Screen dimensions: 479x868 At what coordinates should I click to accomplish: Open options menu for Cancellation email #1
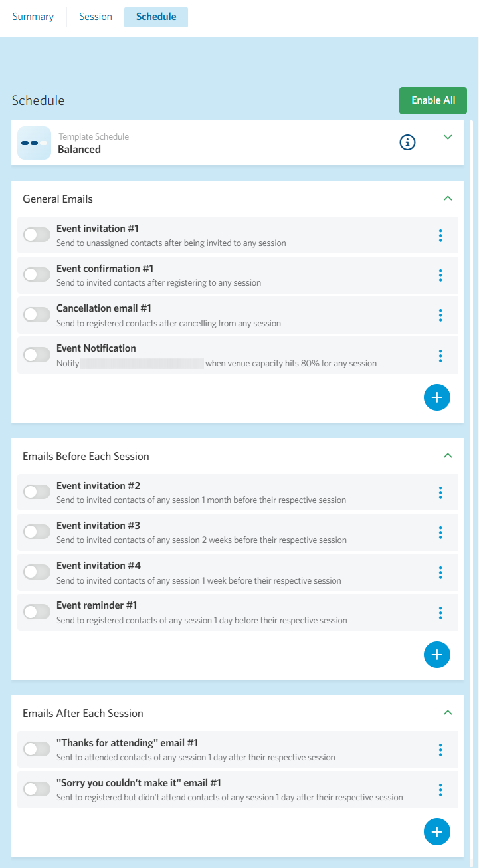coord(440,315)
